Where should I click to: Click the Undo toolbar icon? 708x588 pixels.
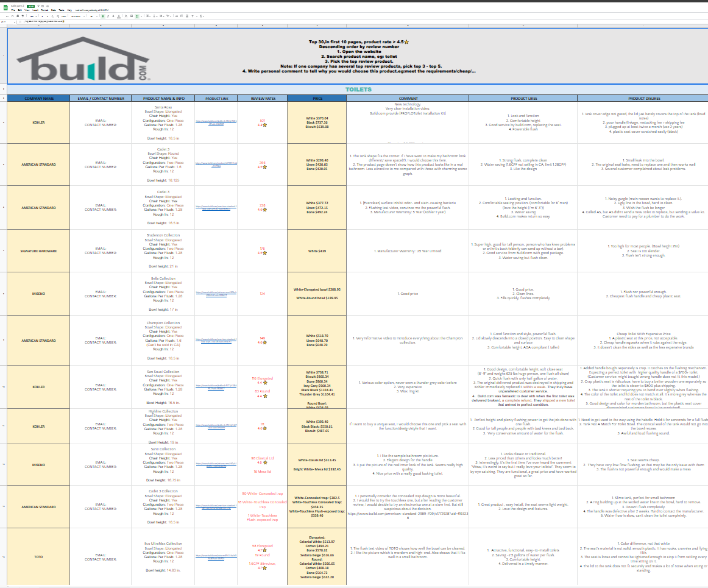tap(7, 16)
